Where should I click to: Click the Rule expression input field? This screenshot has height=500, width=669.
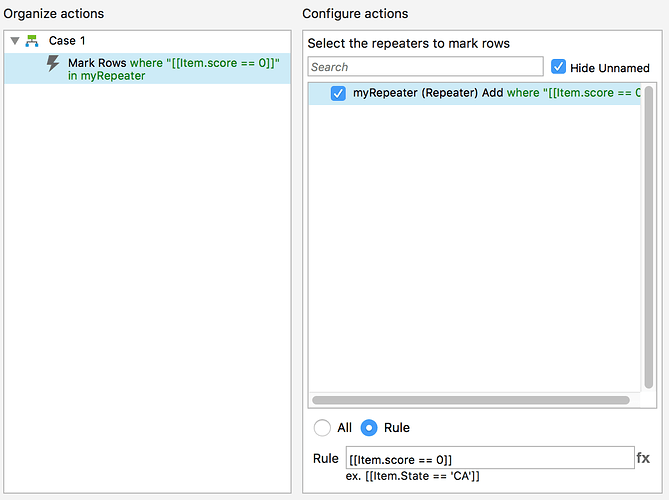coord(488,458)
